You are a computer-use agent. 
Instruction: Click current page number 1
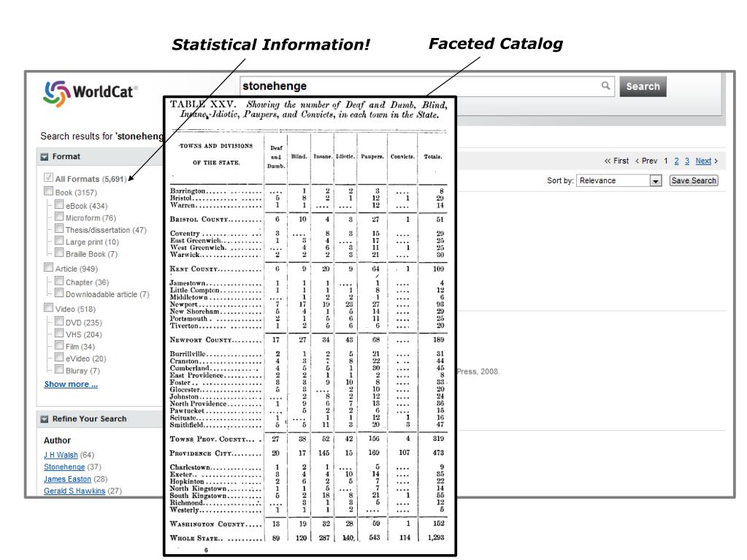tap(665, 161)
